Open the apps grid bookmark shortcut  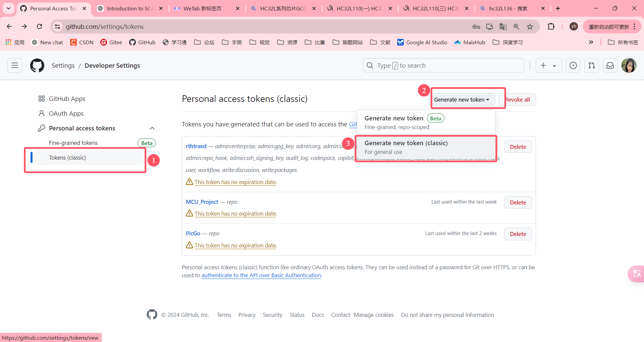[x=15, y=42]
